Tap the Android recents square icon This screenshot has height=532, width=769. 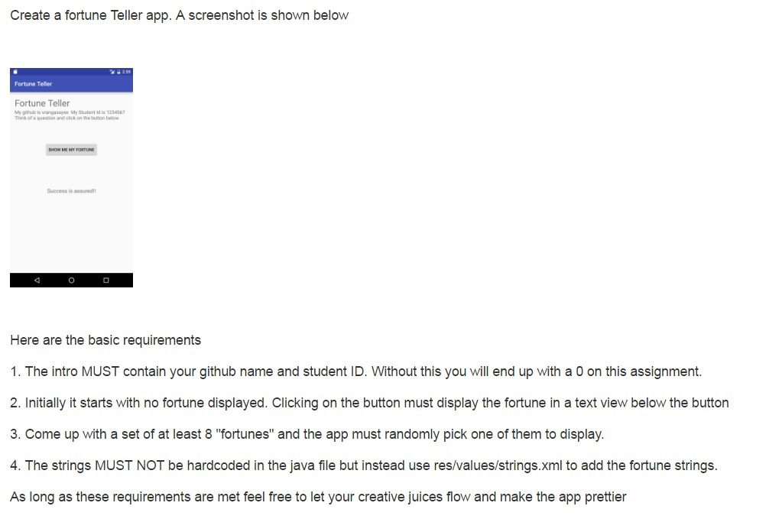[106, 281]
